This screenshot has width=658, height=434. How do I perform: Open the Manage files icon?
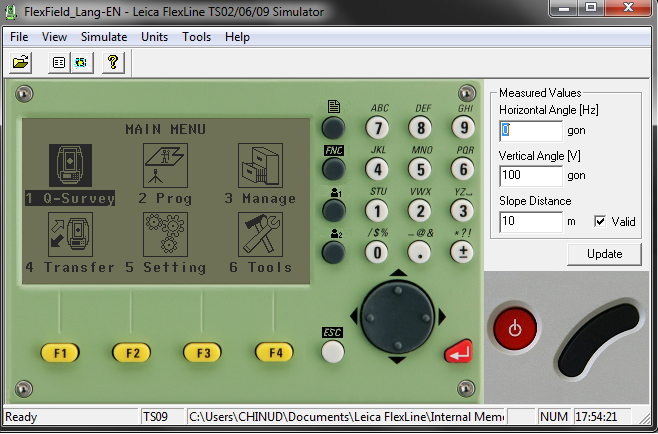tap(260, 165)
